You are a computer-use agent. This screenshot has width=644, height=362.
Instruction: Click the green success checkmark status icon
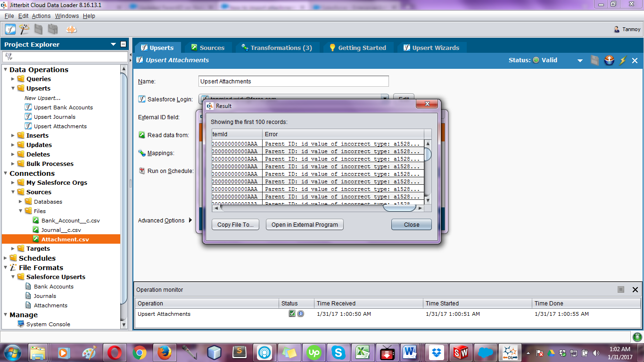pyautogui.click(x=292, y=313)
